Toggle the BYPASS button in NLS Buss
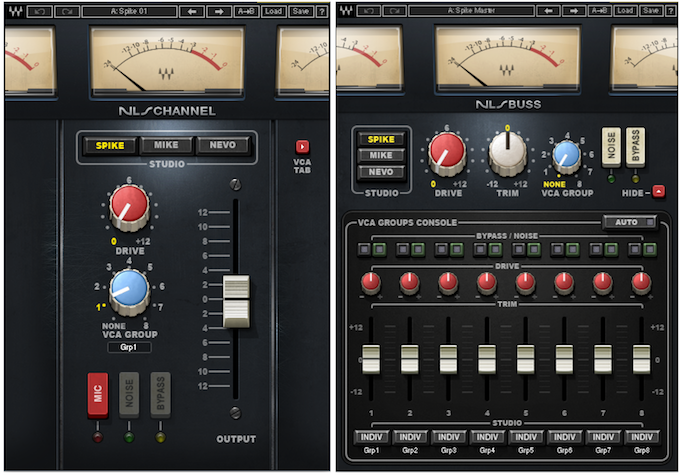Image resolution: width=680 pixels, height=476 pixels. pos(635,147)
